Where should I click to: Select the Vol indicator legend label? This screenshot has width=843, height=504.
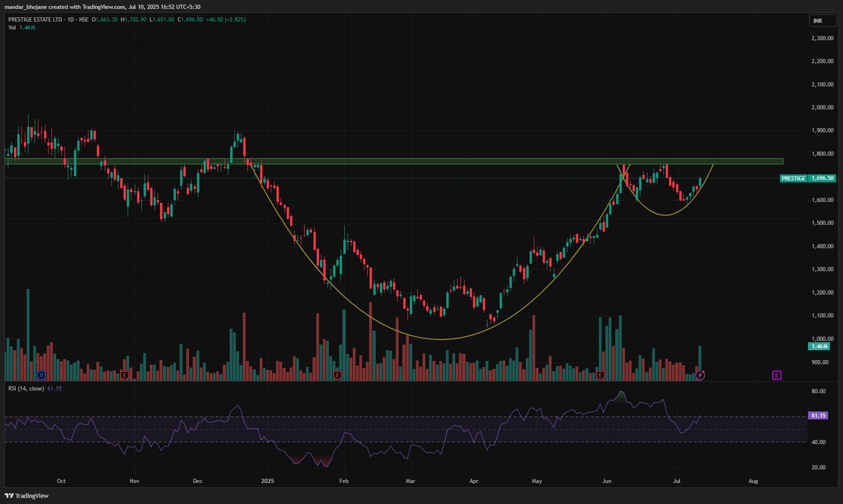pyautogui.click(x=12, y=28)
